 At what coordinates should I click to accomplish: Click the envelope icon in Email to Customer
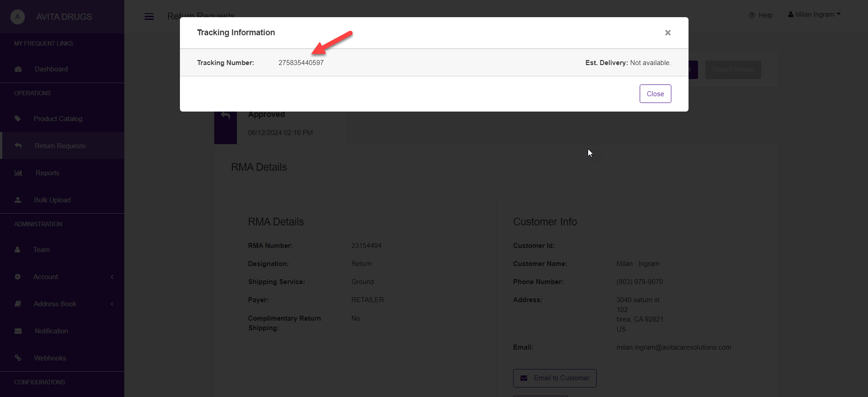point(524,378)
